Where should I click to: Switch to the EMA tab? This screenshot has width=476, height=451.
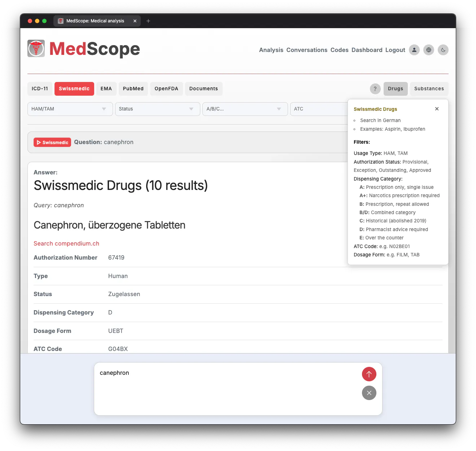point(106,89)
